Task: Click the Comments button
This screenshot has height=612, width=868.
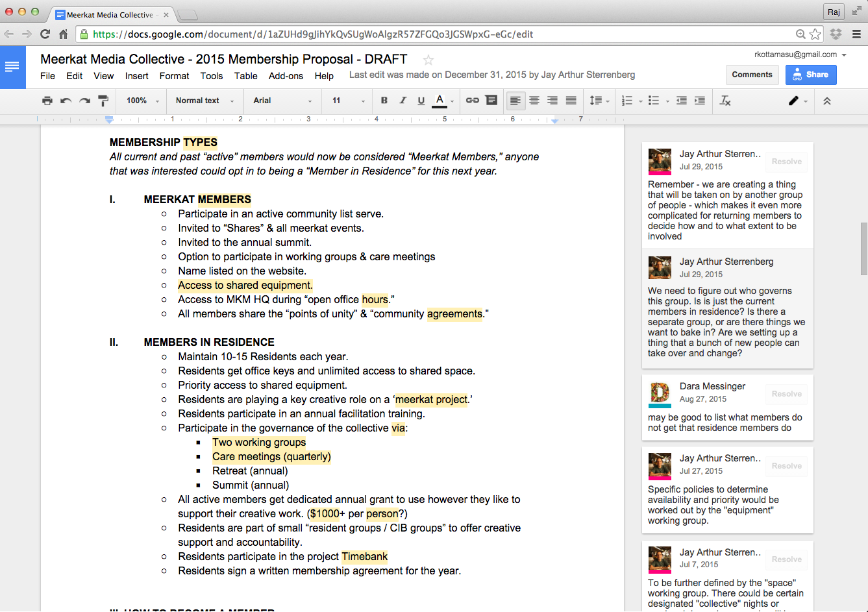Action: pyautogui.click(x=752, y=75)
